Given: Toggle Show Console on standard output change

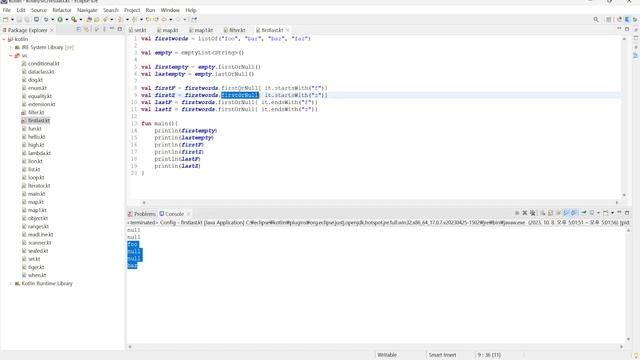Looking at the screenshot, I should (566, 213).
